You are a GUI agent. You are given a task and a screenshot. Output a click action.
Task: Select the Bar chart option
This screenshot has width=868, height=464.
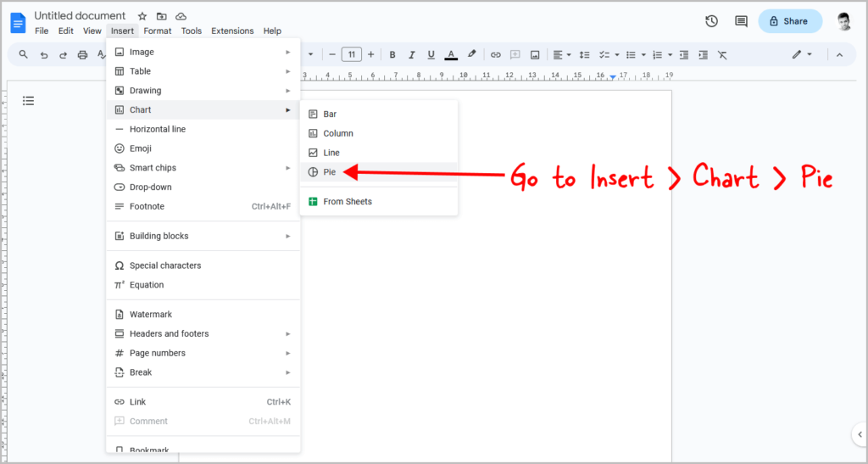coord(379,114)
